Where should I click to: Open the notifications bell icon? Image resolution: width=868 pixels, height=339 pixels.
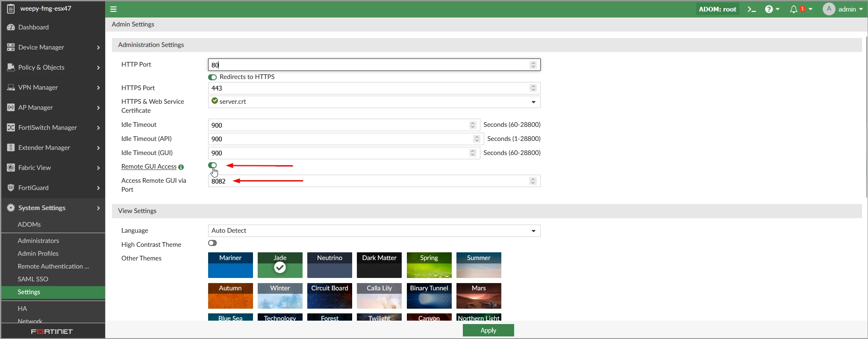click(x=794, y=9)
